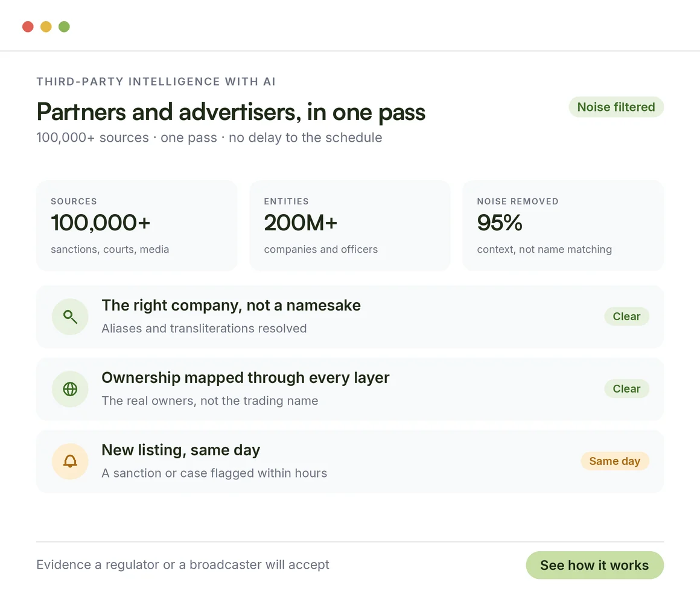The image size is (700, 603).
Task: Click the See how it works button
Action: (594, 565)
